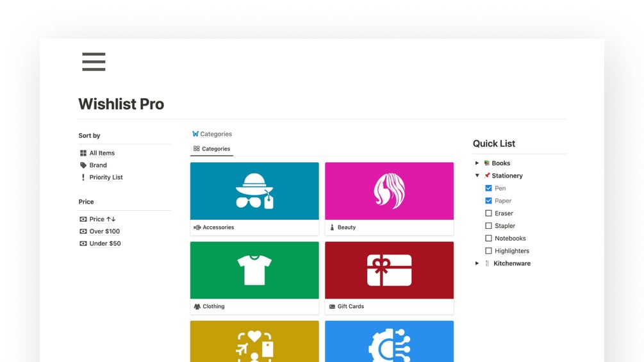Click the cutlery icon beside Kitchenware
Viewport: 644px width, 362px height.
pyautogui.click(x=487, y=263)
